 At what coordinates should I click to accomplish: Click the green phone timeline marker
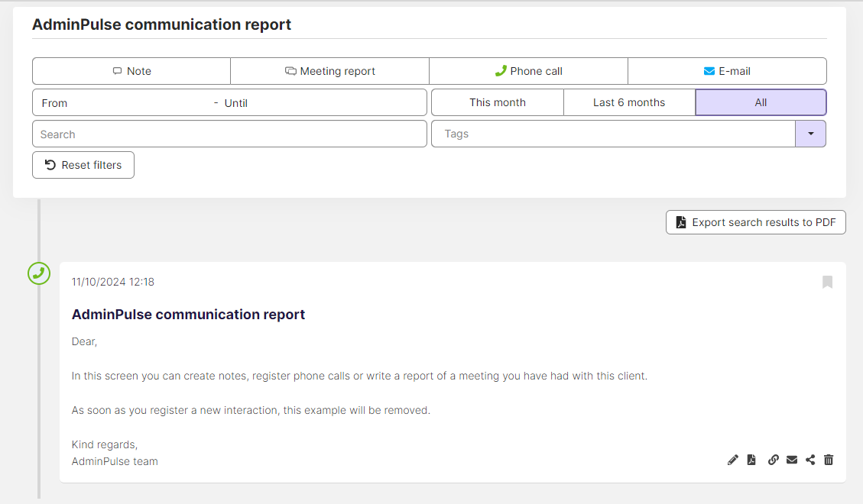click(39, 273)
